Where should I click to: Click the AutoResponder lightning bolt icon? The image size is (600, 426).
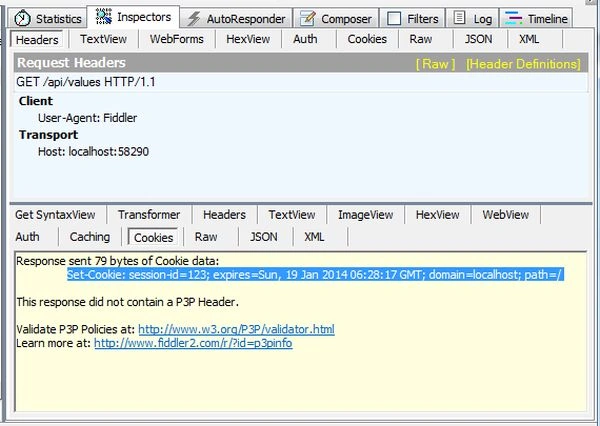194,18
